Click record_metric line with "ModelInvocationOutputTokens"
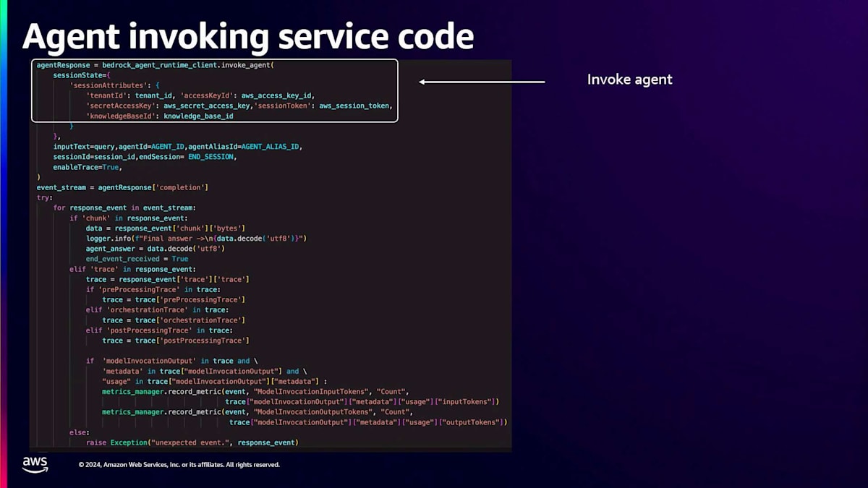The width and height of the screenshot is (868, 488). [258, 411]
